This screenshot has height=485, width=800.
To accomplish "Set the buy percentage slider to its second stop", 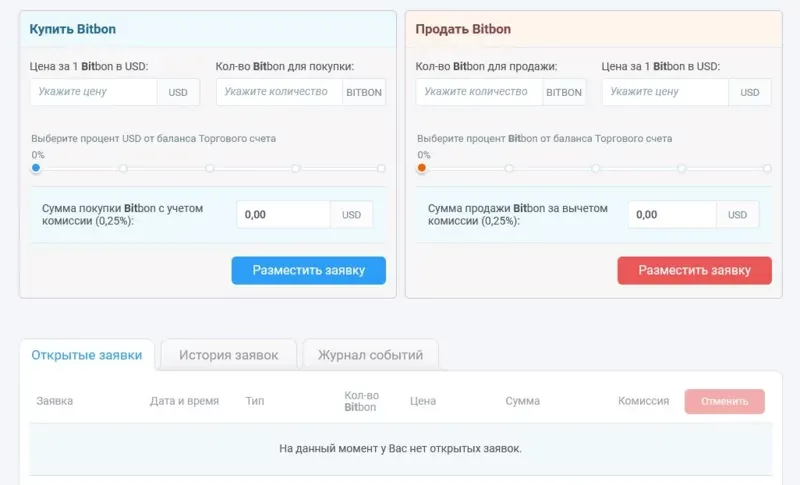I will point(123,168).
